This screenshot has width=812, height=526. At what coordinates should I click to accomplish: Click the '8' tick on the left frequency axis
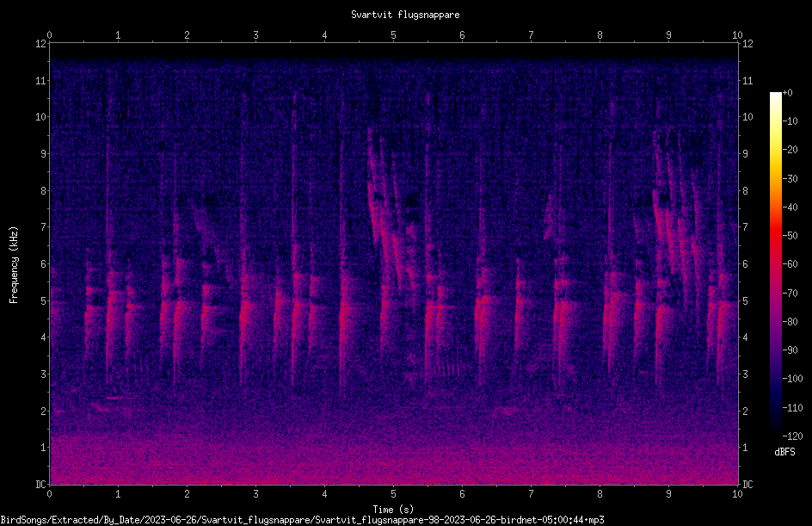click(x=44, y=191)
